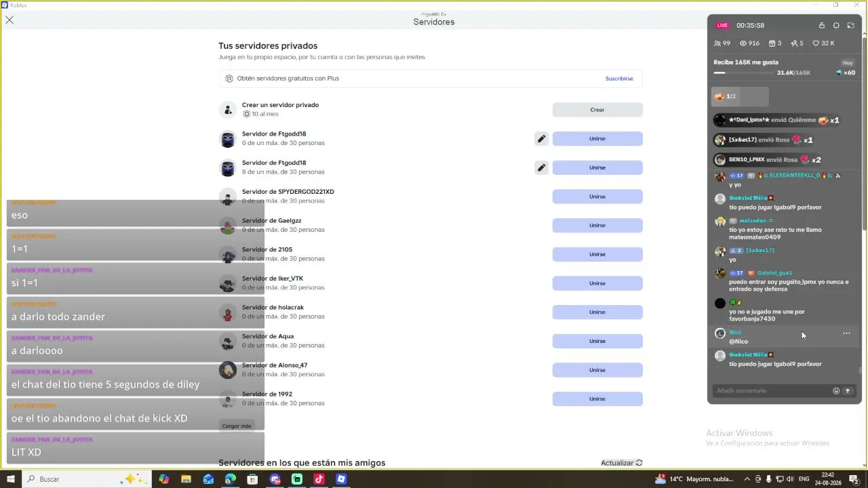
Task: Switch to TikTok in the taskbar
Action: click(319, 479)
